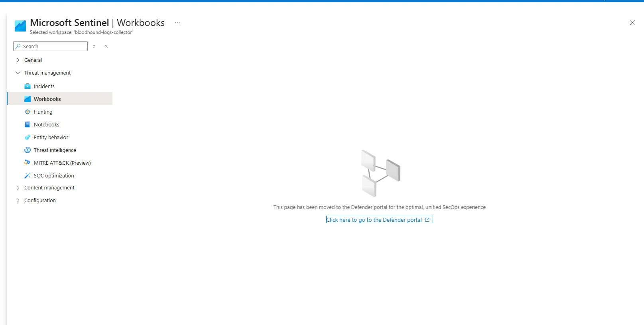Click the Threat intelligence radar icon

point(28,150)
